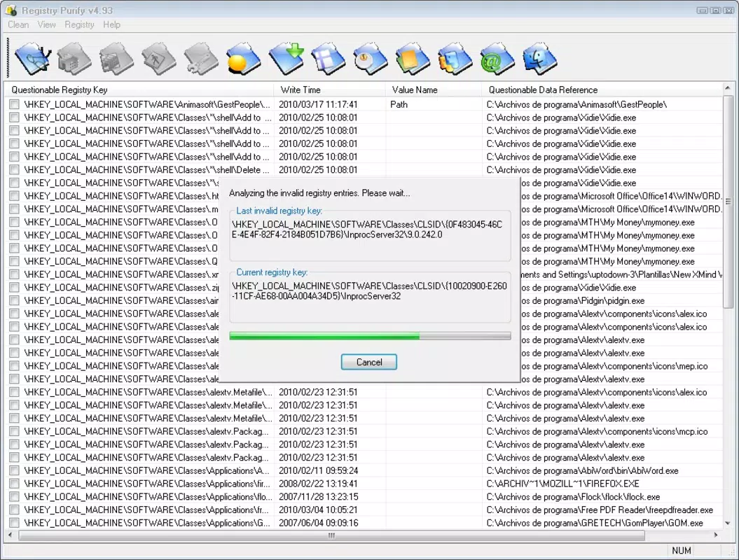Screen dimensions: 739x560
Task: Open the Help menu
Action: pyautogui.click(x=111, y=24)
